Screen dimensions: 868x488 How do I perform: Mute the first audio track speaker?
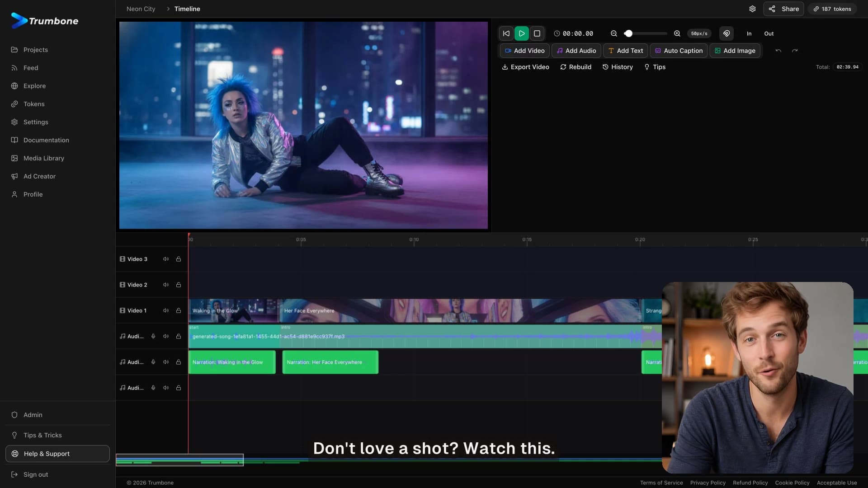166,336
